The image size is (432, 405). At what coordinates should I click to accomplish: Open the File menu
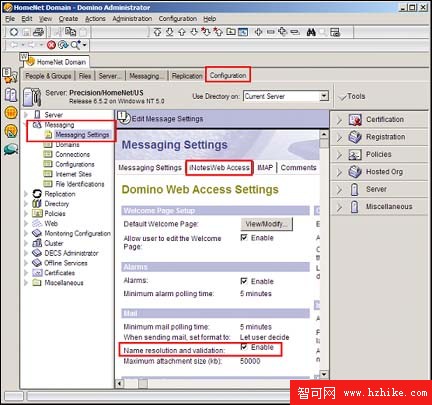pos(10,19)
